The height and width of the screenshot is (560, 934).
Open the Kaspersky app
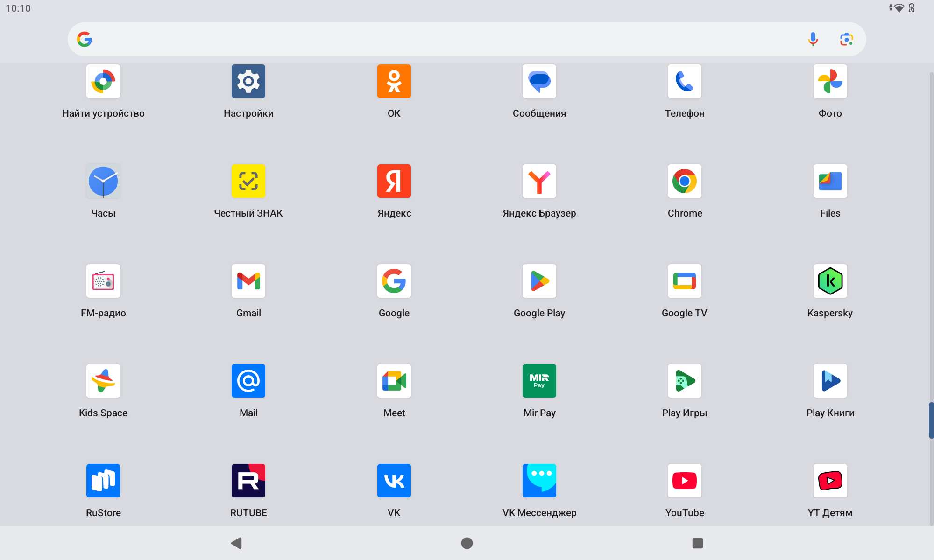830,281
